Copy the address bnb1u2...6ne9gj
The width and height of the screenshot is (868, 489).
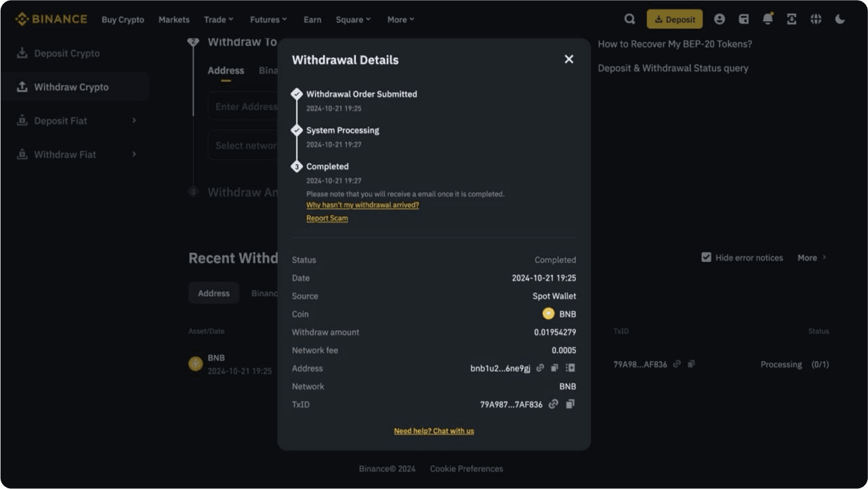554,368
